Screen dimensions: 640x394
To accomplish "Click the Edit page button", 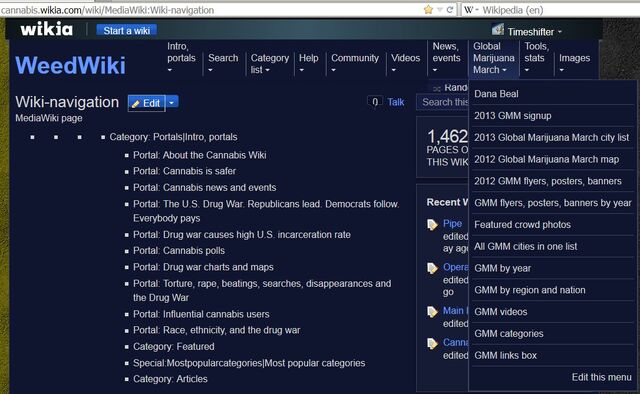I will [x=147, y=103].
